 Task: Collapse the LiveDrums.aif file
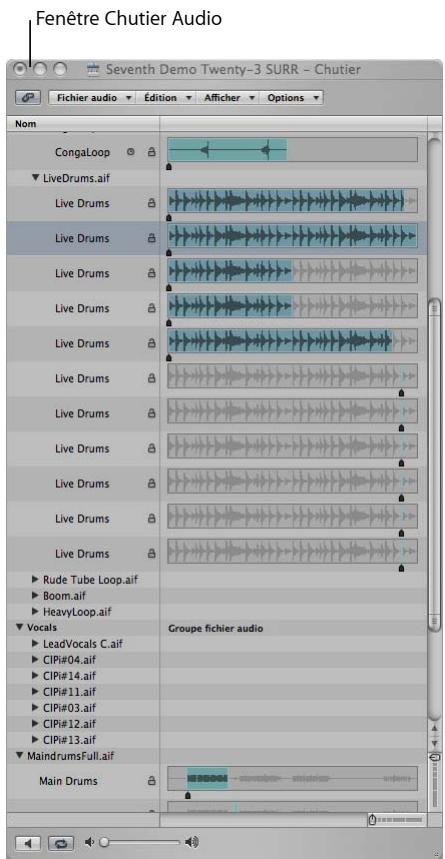pos(36,178)
